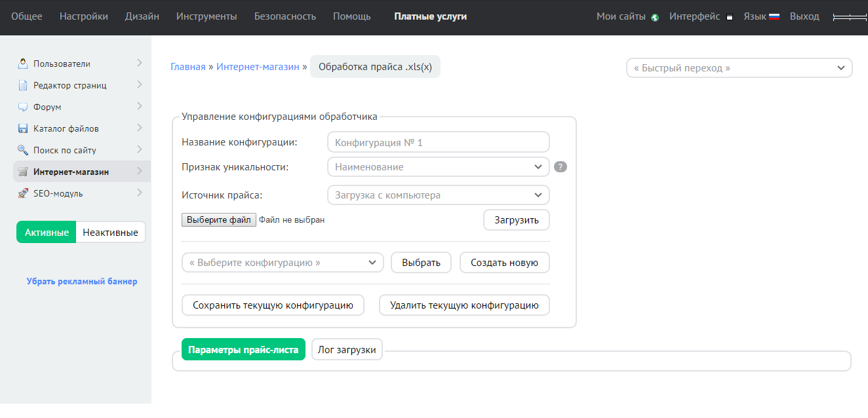
Task: Select the Активные modules toggle
Action: (x=47, y=233)
